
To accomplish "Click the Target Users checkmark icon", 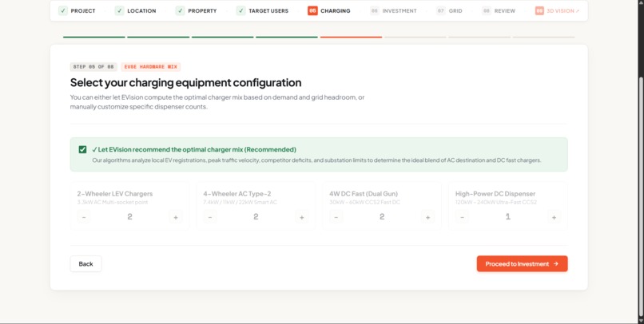I will pos(241,10).
